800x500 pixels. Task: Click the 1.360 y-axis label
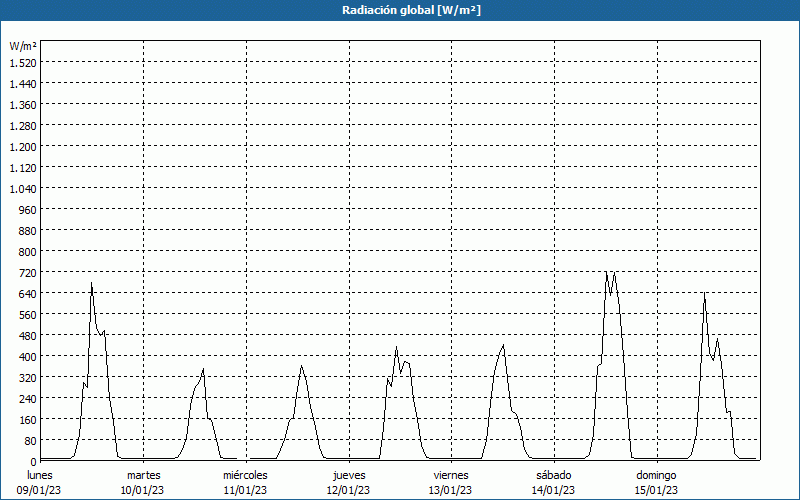(x=23, y=105)
